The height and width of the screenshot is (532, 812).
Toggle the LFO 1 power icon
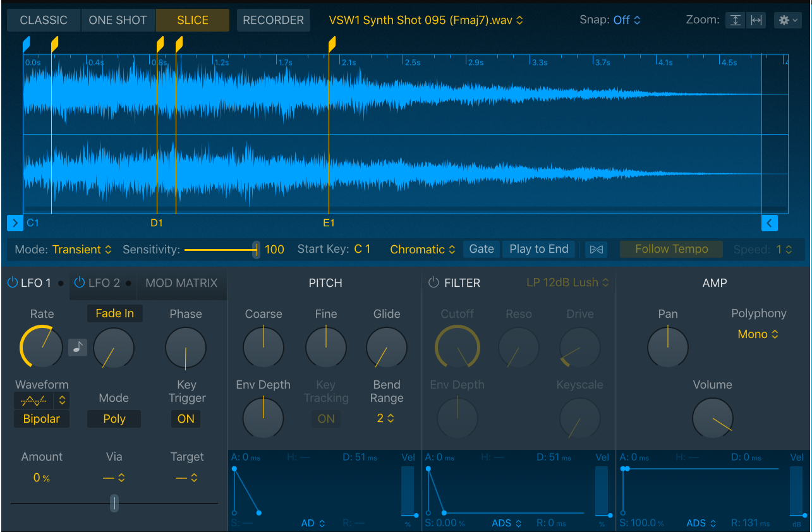pyautogui.click(x=13, y=283)
